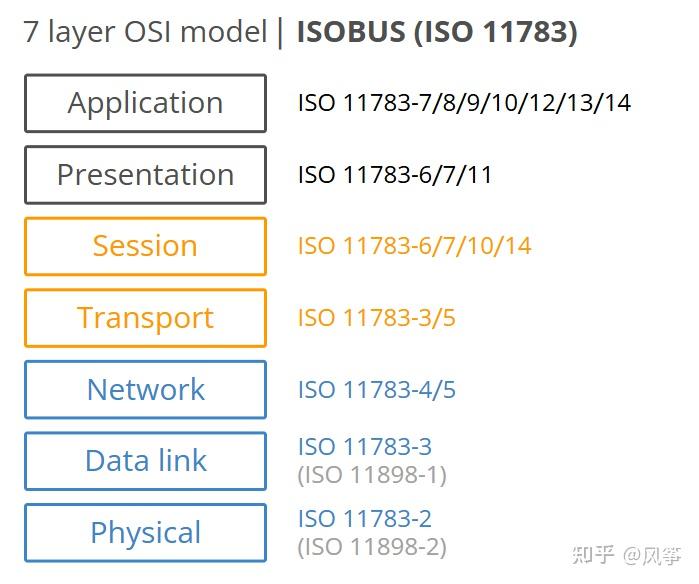Click the ISOBUS (ISO 11783) bold heading

click(x=437, y=32)
